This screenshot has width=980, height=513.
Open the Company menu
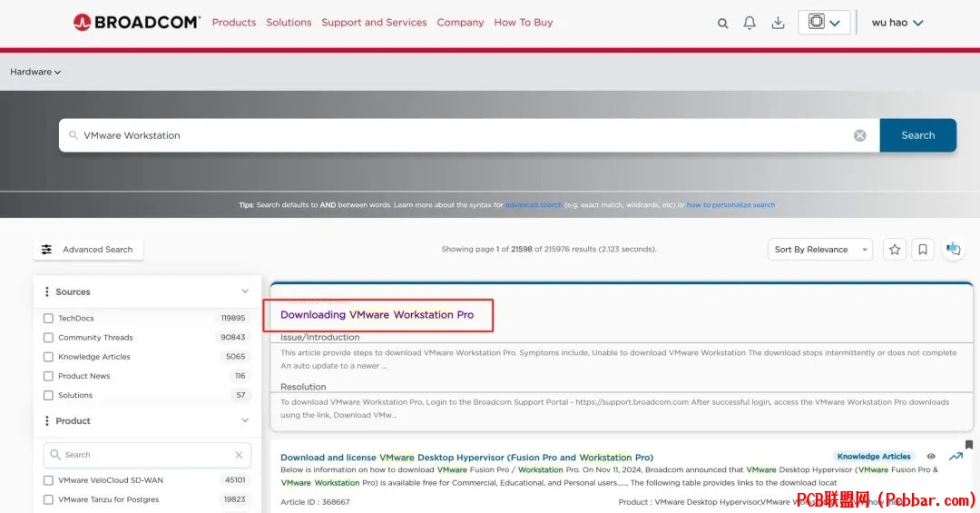coord(460,23)
